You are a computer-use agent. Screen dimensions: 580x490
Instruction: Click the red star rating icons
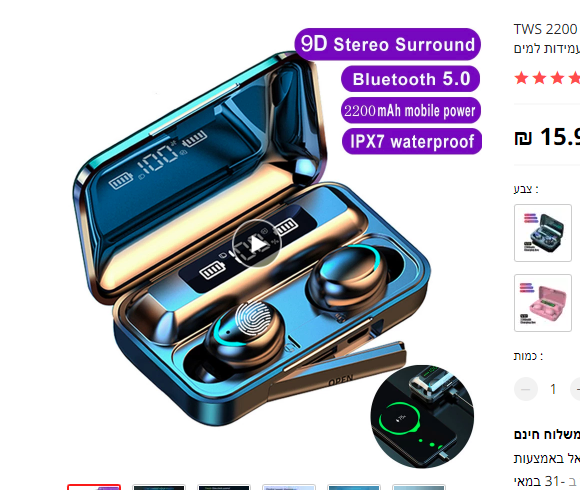click(x=547, y=78)
